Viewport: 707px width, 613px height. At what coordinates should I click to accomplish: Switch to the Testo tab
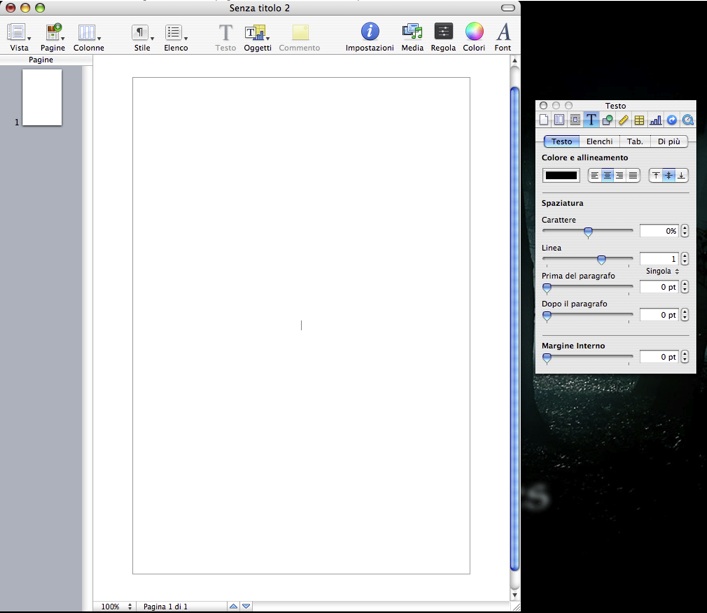[x=561, y=142]
